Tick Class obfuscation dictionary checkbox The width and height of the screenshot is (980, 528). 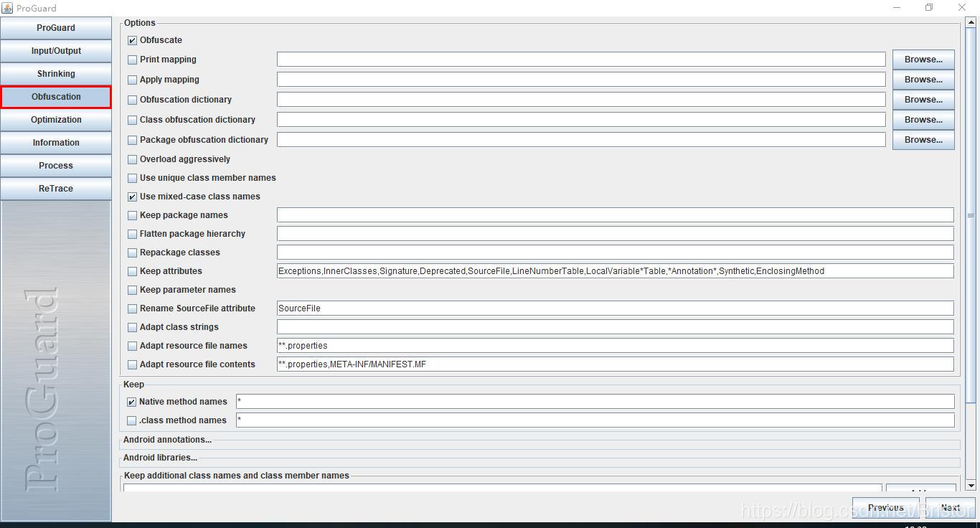click(132, 121)
